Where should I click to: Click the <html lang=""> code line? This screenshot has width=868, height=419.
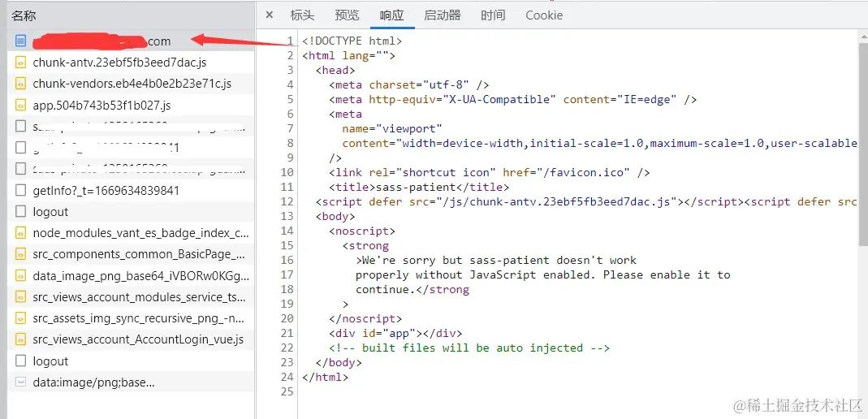349,55
